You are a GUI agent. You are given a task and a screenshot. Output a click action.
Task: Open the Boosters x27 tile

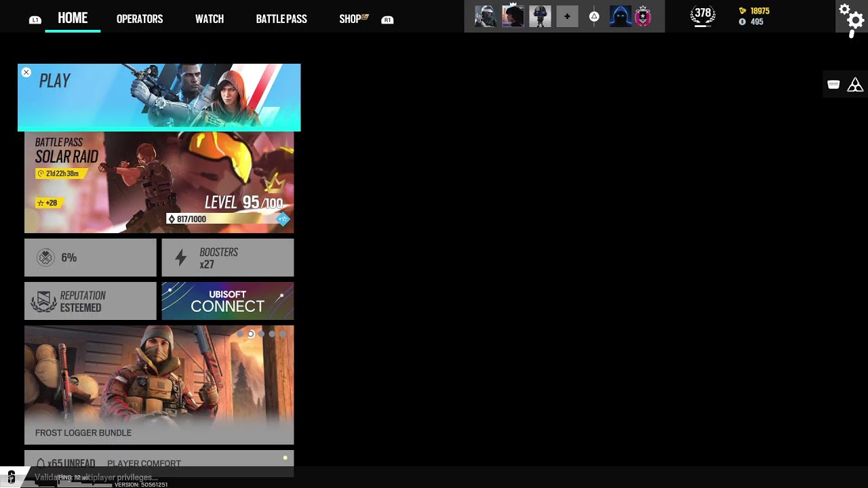click(227, 258)
